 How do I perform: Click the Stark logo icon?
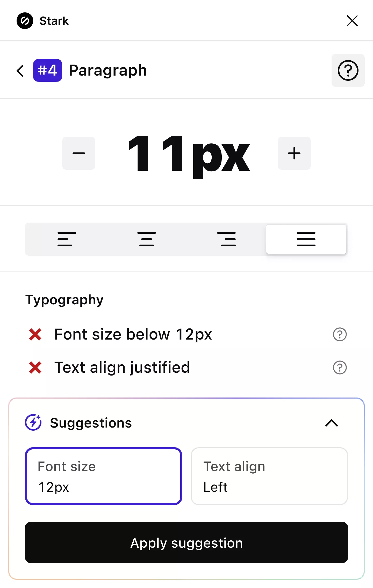tap(25, 20)
